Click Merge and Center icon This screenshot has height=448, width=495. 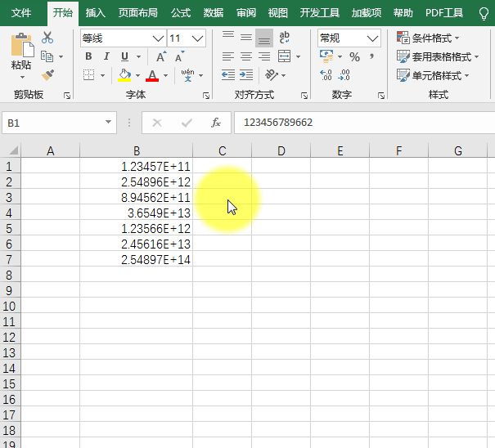(x=284, y=56)
